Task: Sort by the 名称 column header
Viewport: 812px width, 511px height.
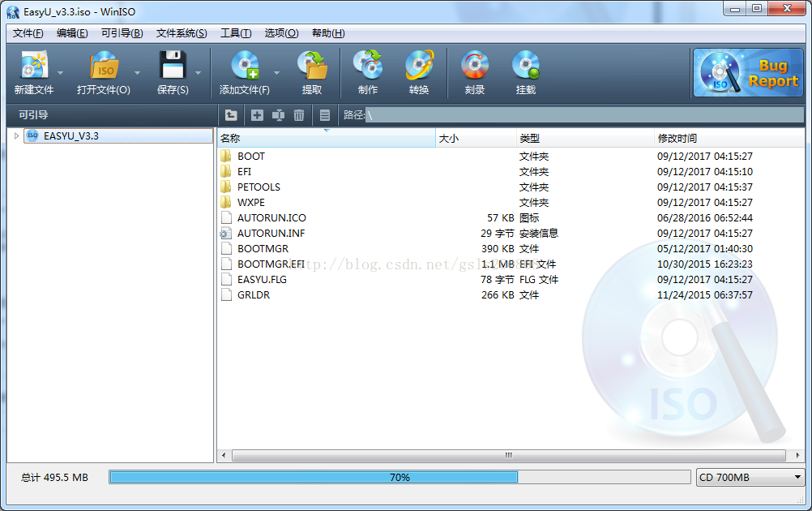Action: [x=327, y=139]
